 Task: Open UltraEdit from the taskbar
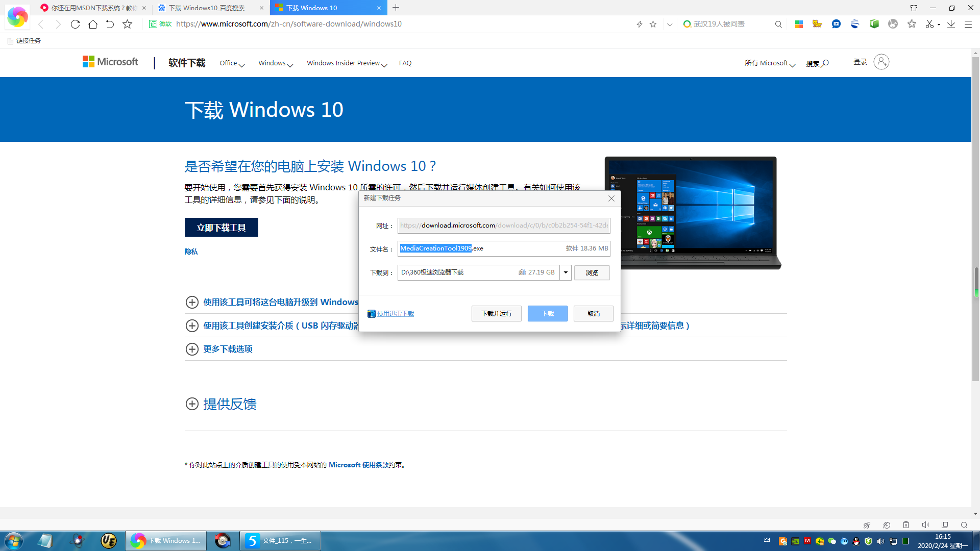(108, 541)
